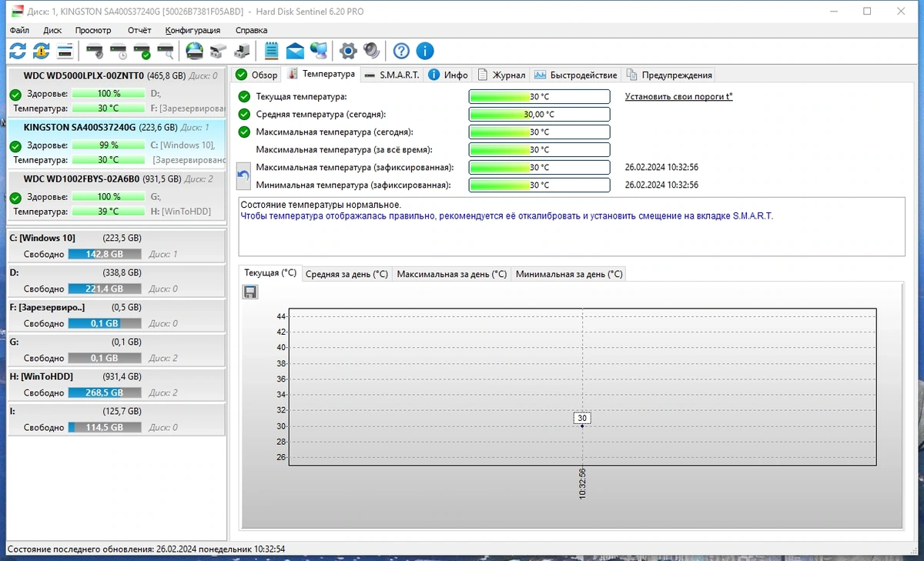Click the disk icon with green checkmark
Screen dimensions: 924x561
point(142,51)
